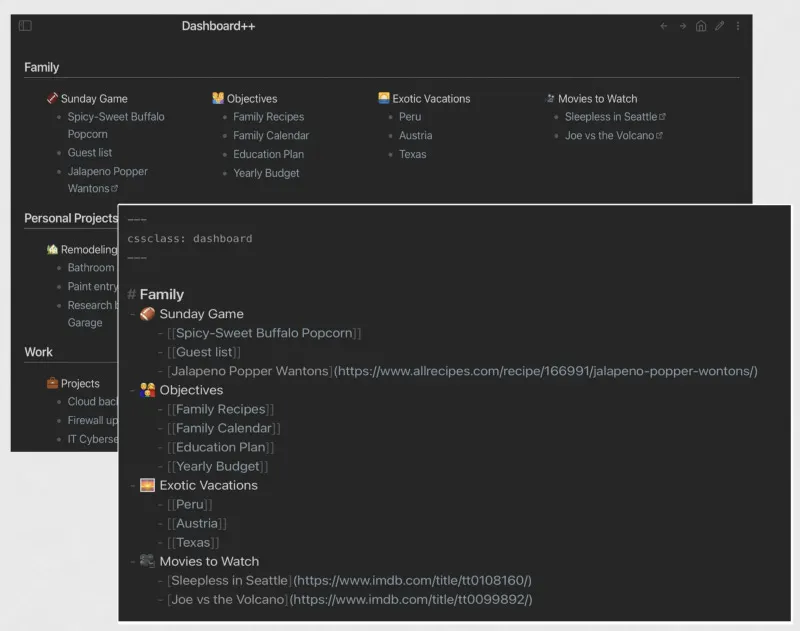This screenshot has width=800, height=631.
Task: Open the Bathroom remodeling item
Action: pyautogui.click(x=91, y=267)
